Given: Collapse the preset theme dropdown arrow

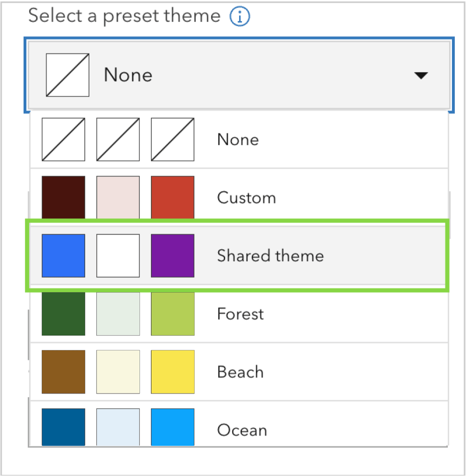Looking at the screenshot, I should 421,75.
